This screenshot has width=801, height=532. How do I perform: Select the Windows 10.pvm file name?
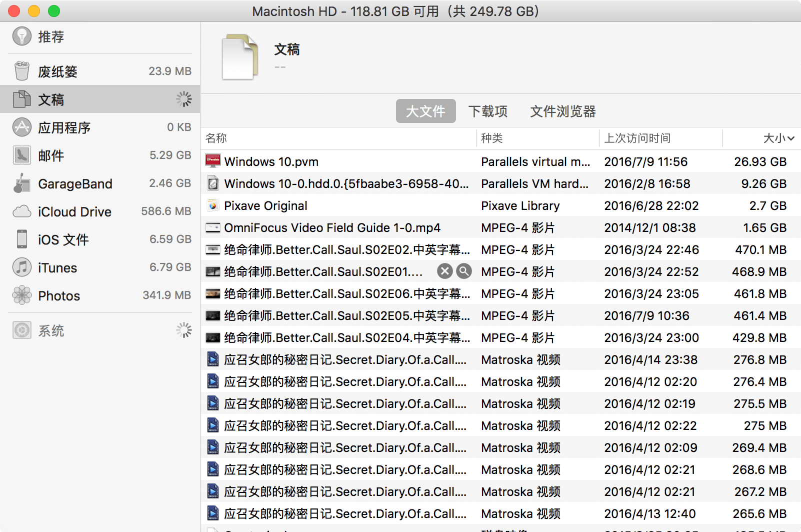[x=271, y=161]
